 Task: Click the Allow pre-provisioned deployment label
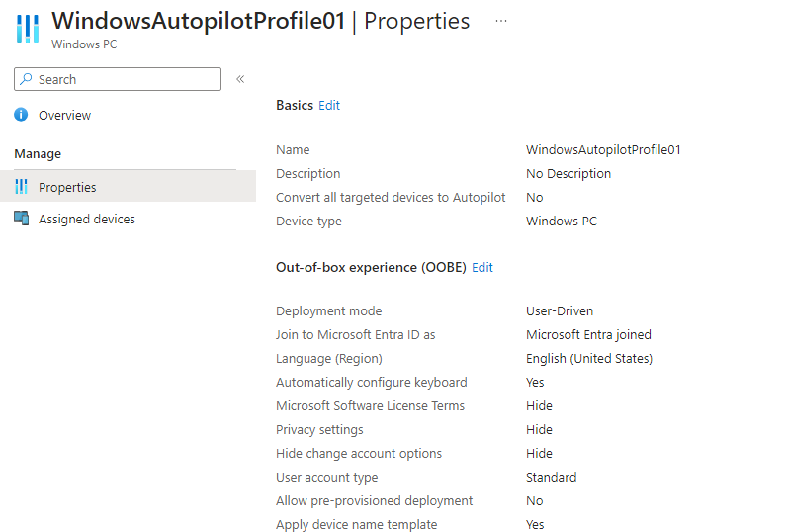374,501
